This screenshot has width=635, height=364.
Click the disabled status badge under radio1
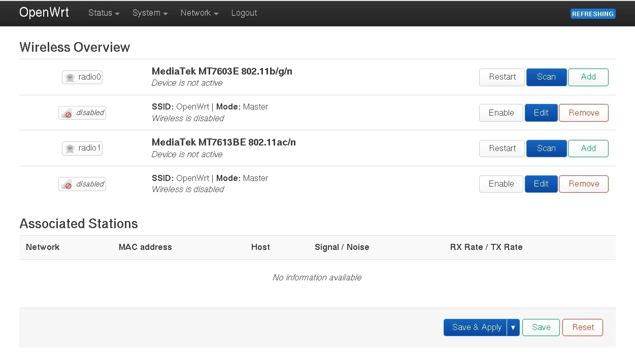[82, 184]
